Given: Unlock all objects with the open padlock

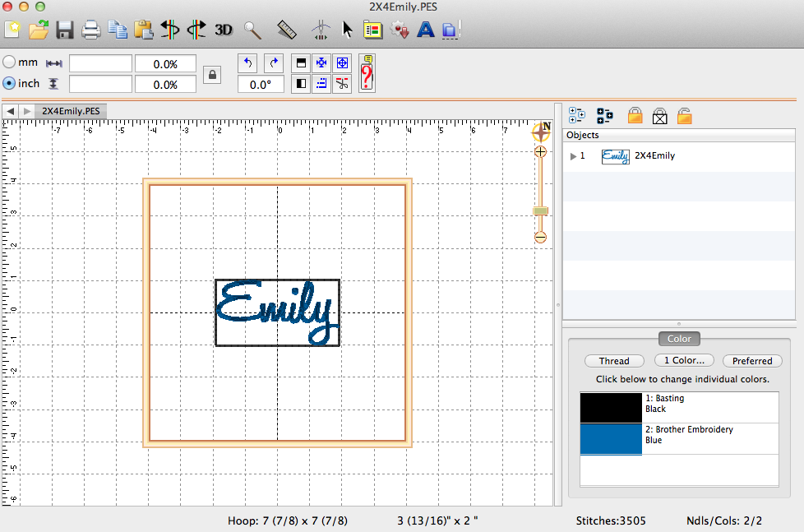Looking at the screenshot, I should click(x=684, y=115).
